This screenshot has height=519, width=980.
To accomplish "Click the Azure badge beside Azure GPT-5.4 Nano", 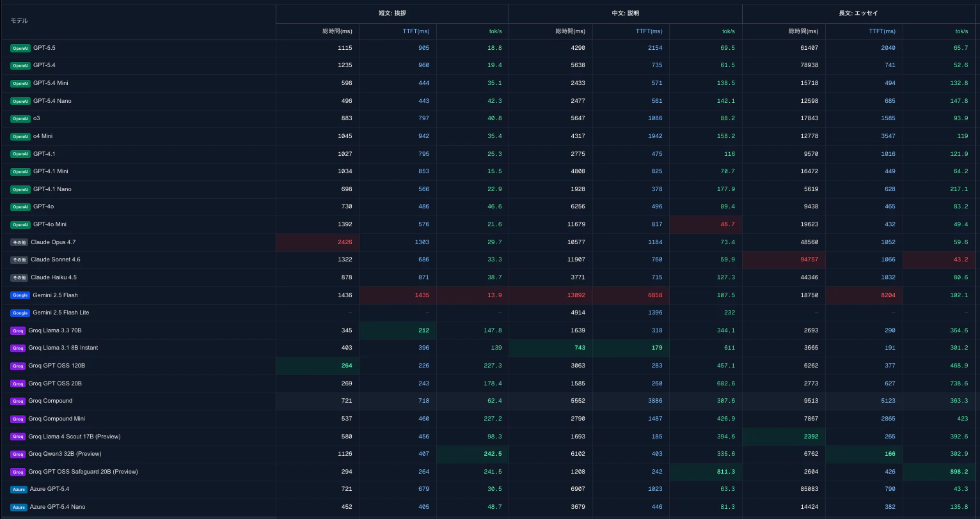I will tap(19, 507).
